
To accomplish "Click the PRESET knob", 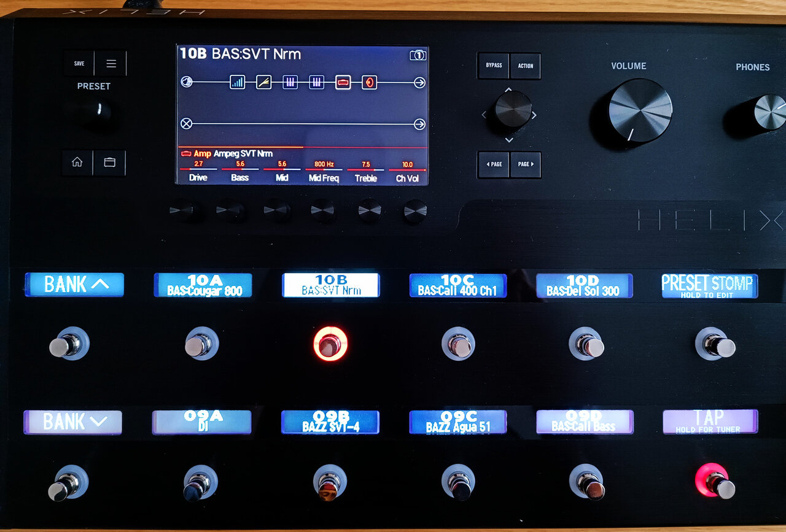I will tap(93, 112).
